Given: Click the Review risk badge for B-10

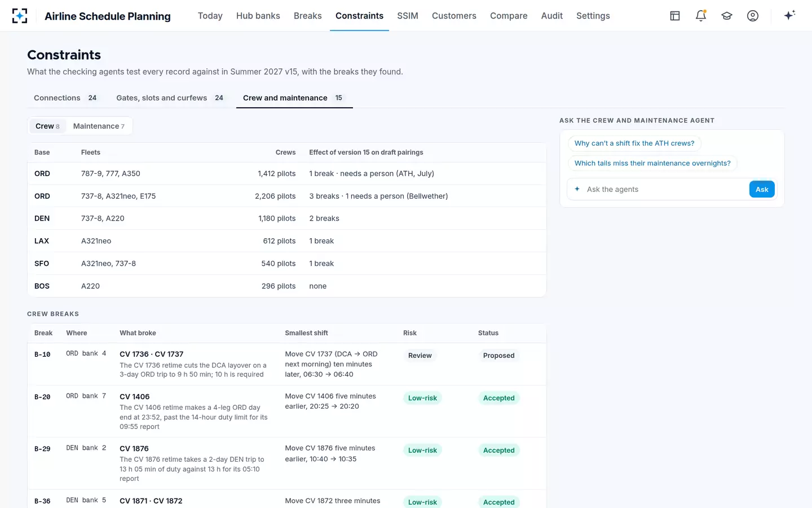Looking at the screenshot, I should pyautogui.click(x=420, y=356).
